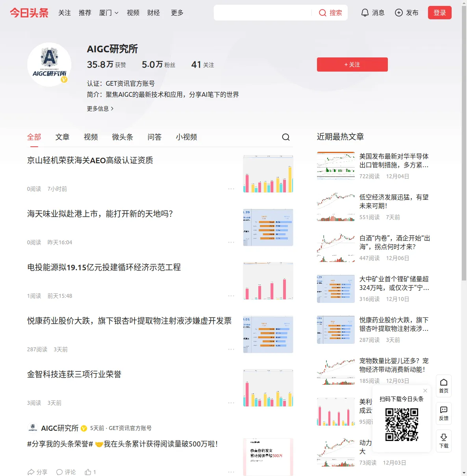Viewport: 467px width, 476px height.
Task: Search within the profile's posts using the magnifier
Action: point(286,137)
